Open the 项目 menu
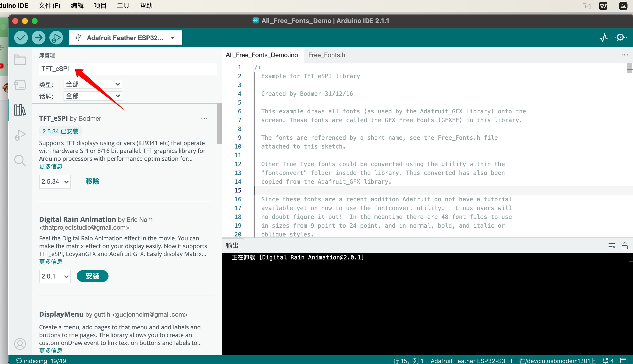 click(100, 6)
